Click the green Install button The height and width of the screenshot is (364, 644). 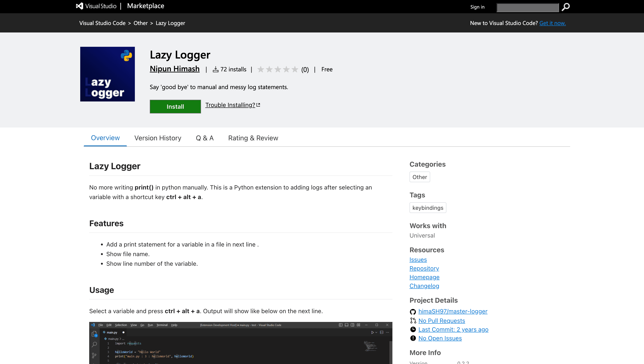coord(175,106)
